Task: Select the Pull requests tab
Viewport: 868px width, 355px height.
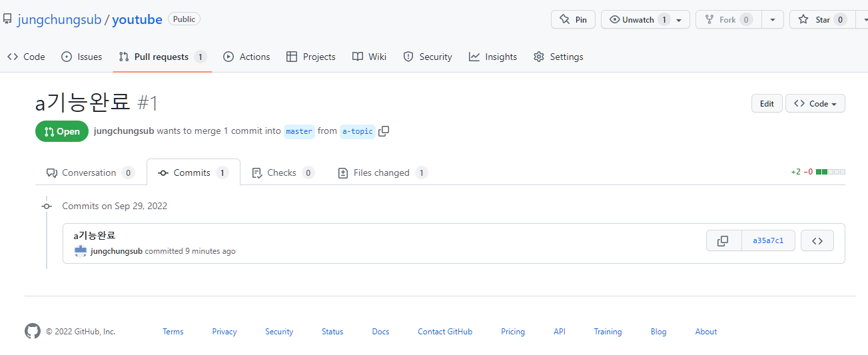Action: pyautogui.click(x=163, y=57)
